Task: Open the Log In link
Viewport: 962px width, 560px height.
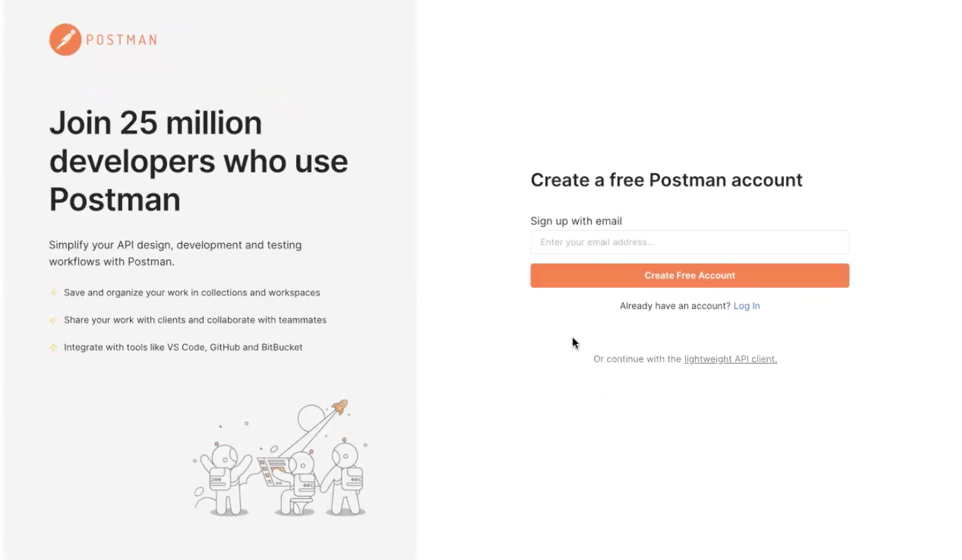Action: tap(747, 306)
